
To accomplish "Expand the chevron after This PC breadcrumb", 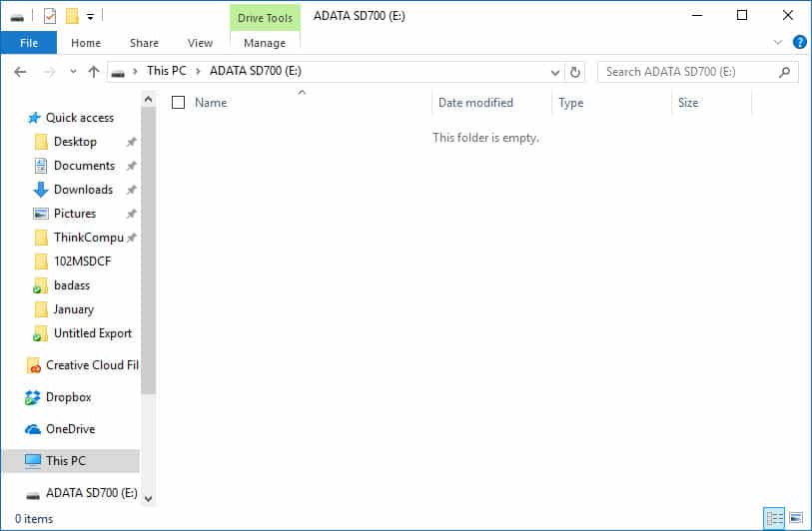I will pyautogui.click(x=198, y=72).
